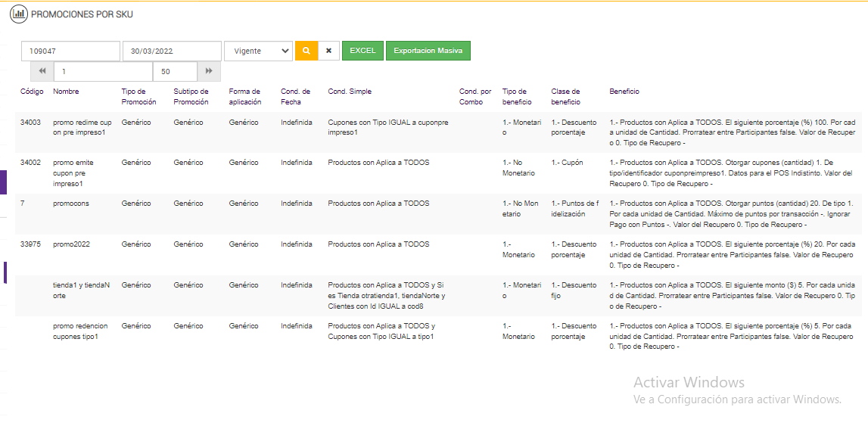Click the X clear filter button
Screen dimensions: 868x429
328,51
